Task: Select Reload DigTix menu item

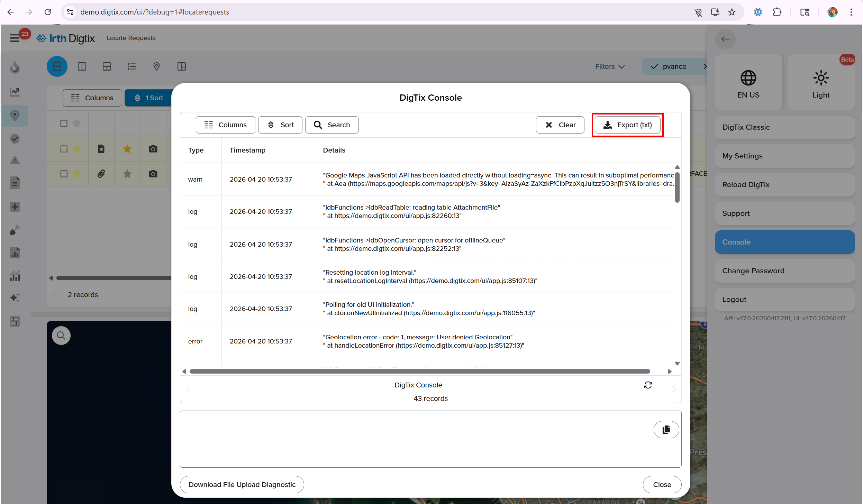Action: pos(784,185)
